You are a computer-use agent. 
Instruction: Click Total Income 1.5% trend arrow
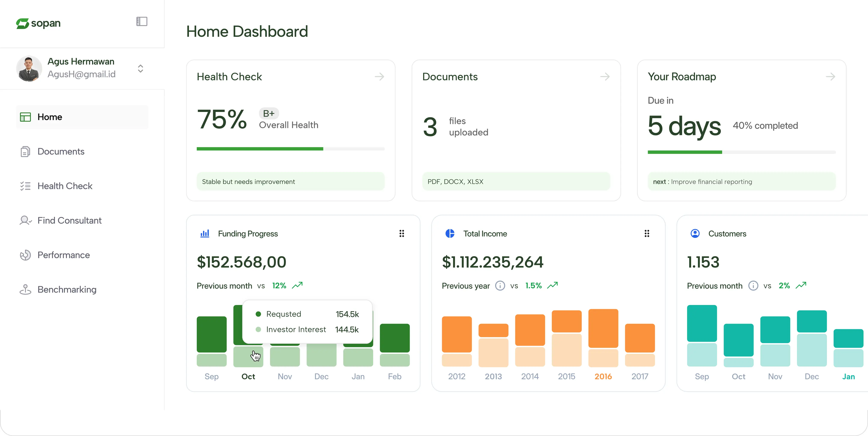click(x=553, y=286)
